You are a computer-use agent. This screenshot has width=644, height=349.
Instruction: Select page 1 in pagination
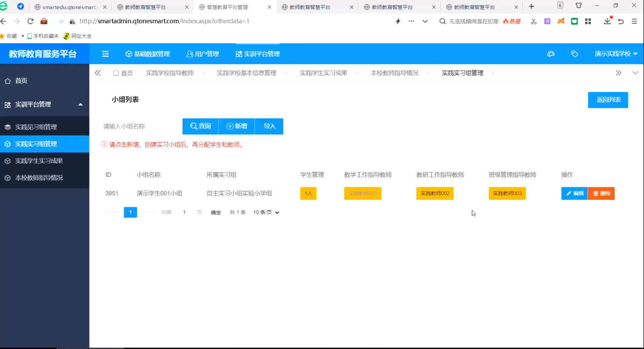130,212
